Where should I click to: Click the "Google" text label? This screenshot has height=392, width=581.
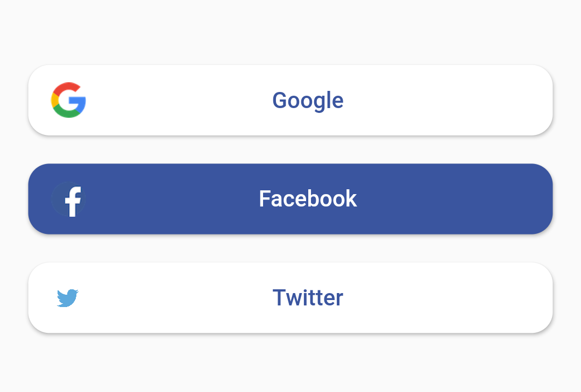(x=308, y=101)
